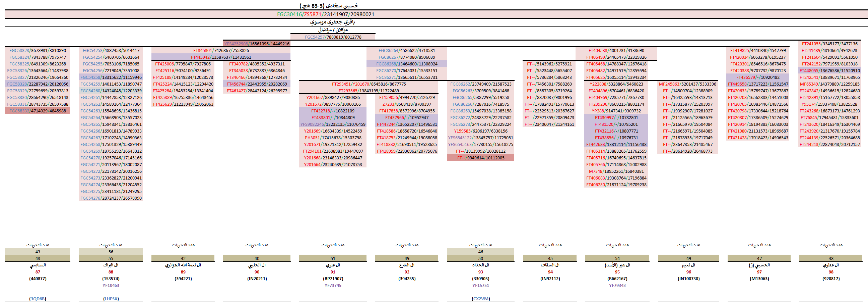
Task: Click the red-highlighted FGC58332 cell
Action: pyautogui.click(x=38, y=111)
